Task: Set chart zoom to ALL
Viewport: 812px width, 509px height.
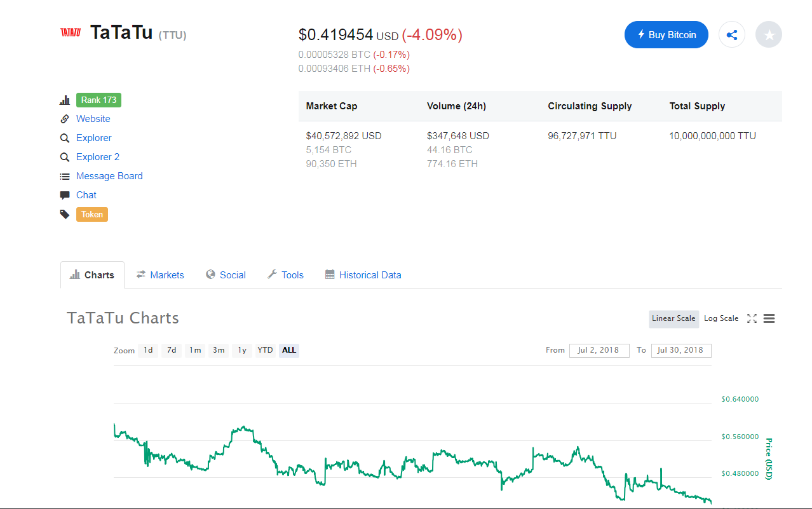Action: pyautogui.click(x=289, y=350)
